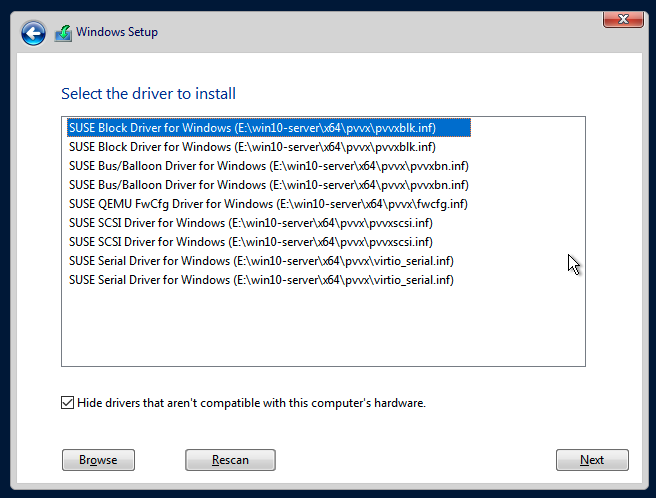This screenshot has height=498, width=656.
Task: Click the Windows Setup title bar icon
Action: pyautogui.click(x=63, y=33)
